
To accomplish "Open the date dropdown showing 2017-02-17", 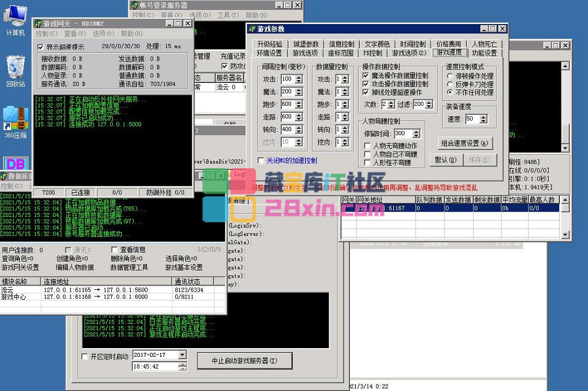I will click(x=182, y=355).
